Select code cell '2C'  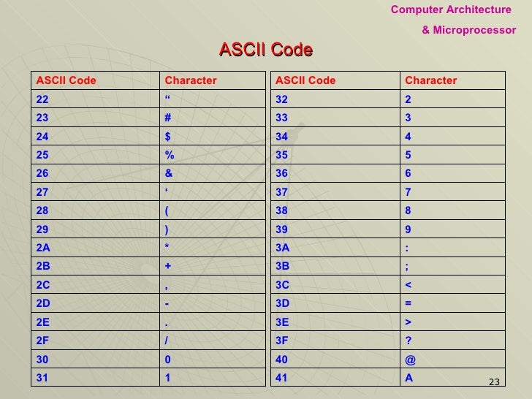pos(95,285)
